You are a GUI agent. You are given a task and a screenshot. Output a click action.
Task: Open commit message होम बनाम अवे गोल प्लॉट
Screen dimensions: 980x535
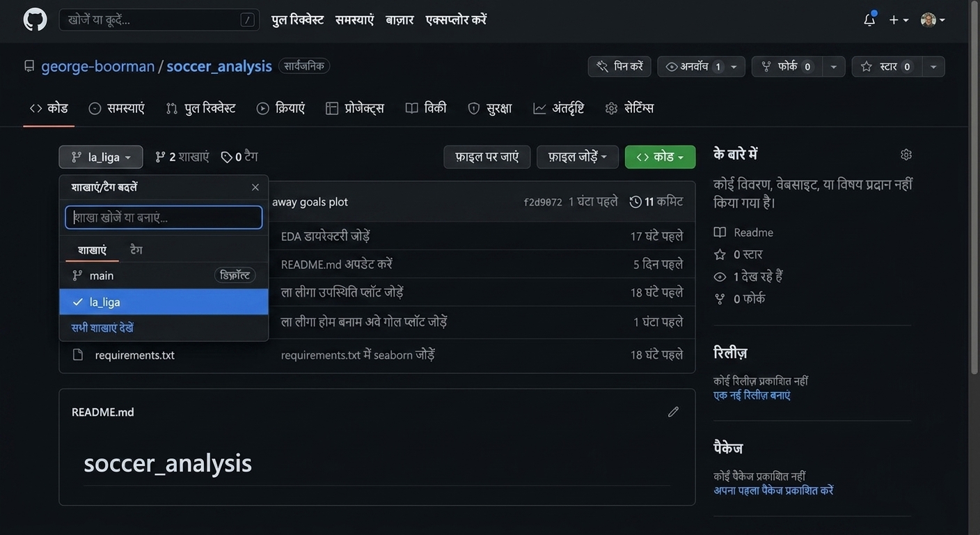[x=364, y=322]
